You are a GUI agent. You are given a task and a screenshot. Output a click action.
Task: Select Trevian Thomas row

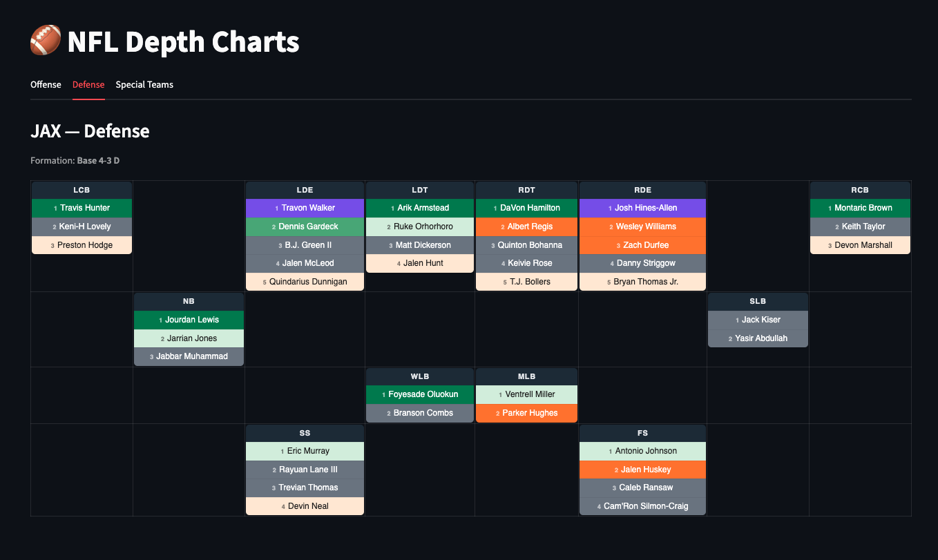pyautogui.click(x=305, y=487)
